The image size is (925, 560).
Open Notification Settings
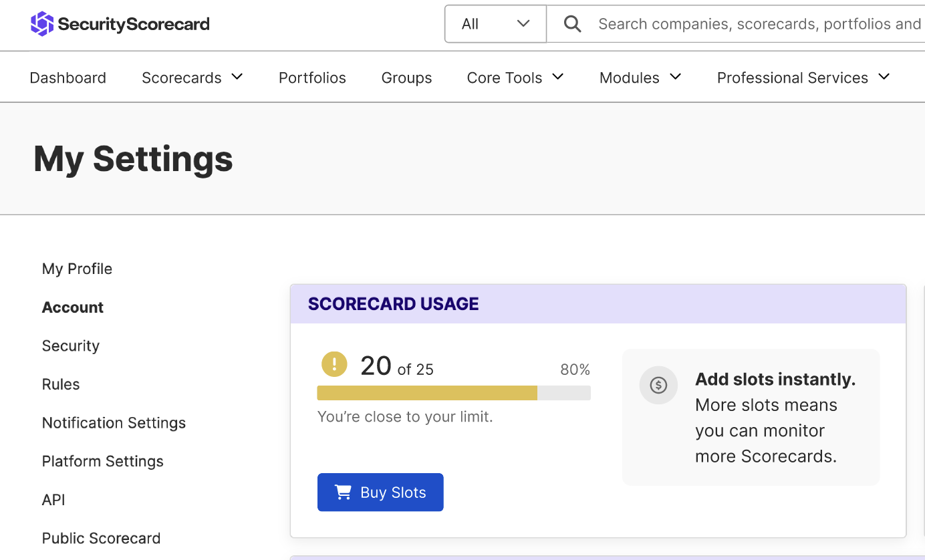(x=114, y=423)
